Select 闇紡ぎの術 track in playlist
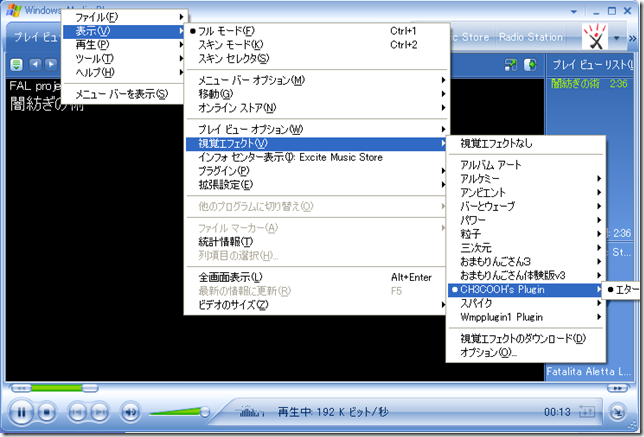 pyautogui.click(x=589, y=84)
